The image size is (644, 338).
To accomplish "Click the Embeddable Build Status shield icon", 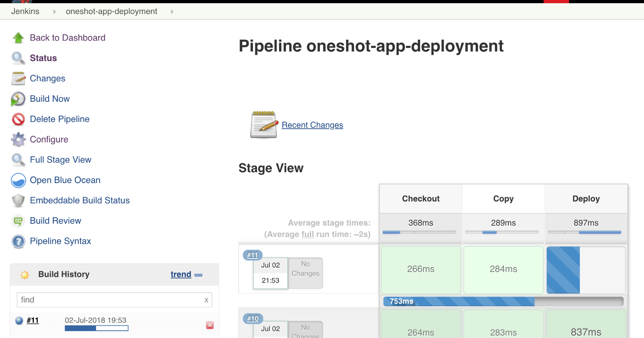I will click(18, 200).
